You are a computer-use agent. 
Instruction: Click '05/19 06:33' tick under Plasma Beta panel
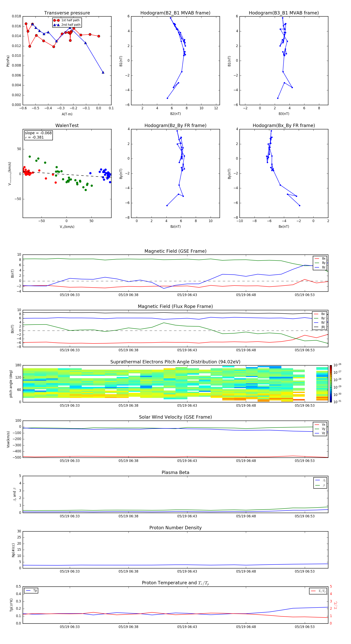click(x=70, y=516)
